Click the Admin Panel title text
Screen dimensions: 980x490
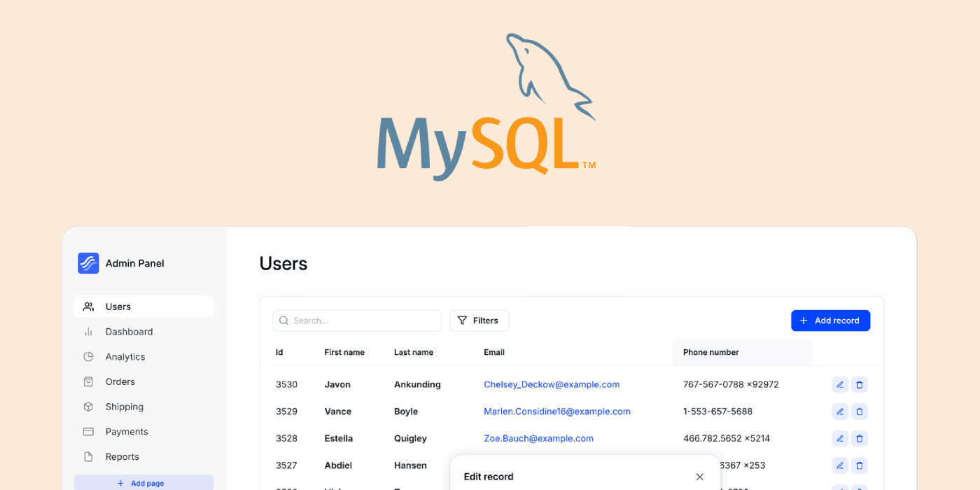point(135,263)
